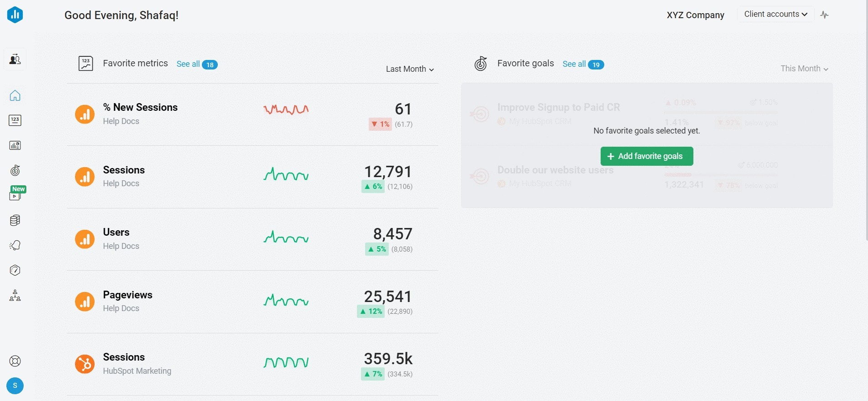Image resolution: width=868 pixels, height=401 pixels.
Task: Open the Goals target sidebar icon
Action: 15,170
